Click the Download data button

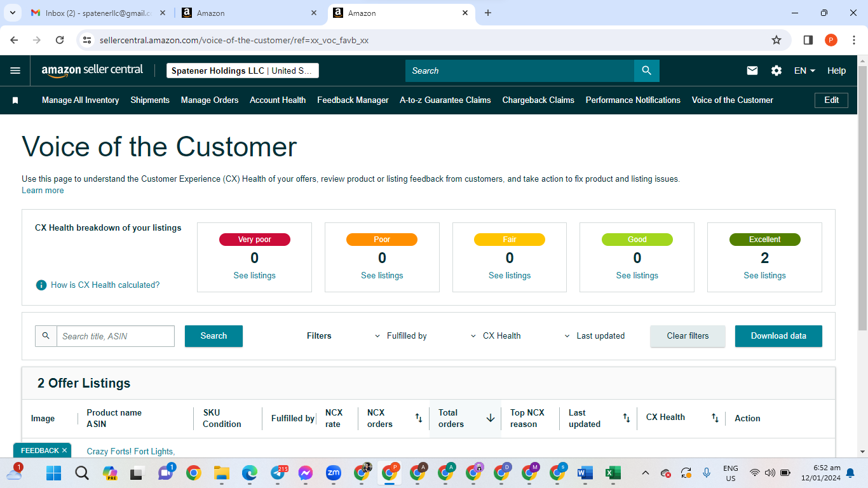point(778,336)
